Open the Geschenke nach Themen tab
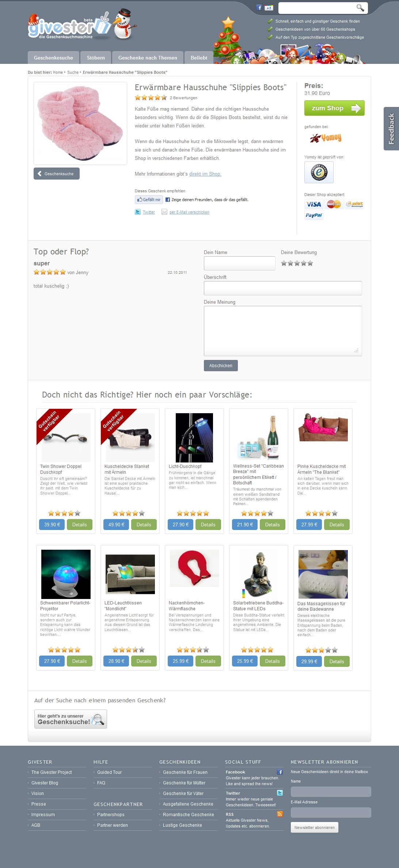Screen dimensions: 399x868 click(x=148, y=58)
